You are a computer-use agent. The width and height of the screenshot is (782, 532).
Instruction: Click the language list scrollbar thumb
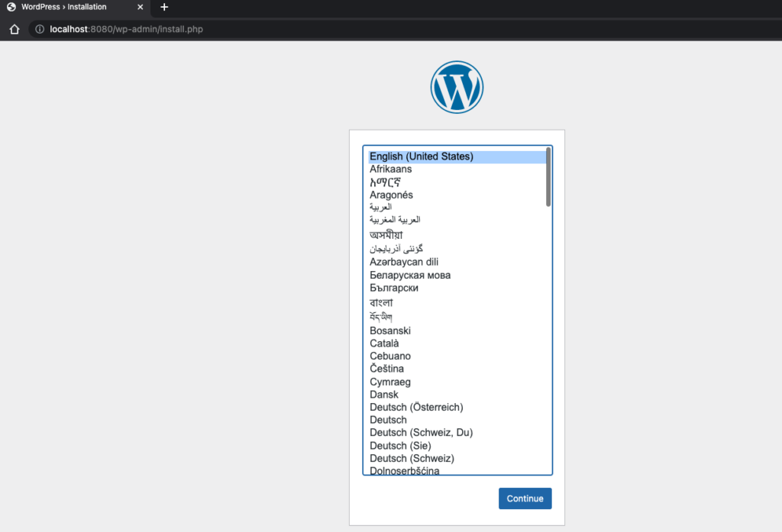[x=548, y=177]
